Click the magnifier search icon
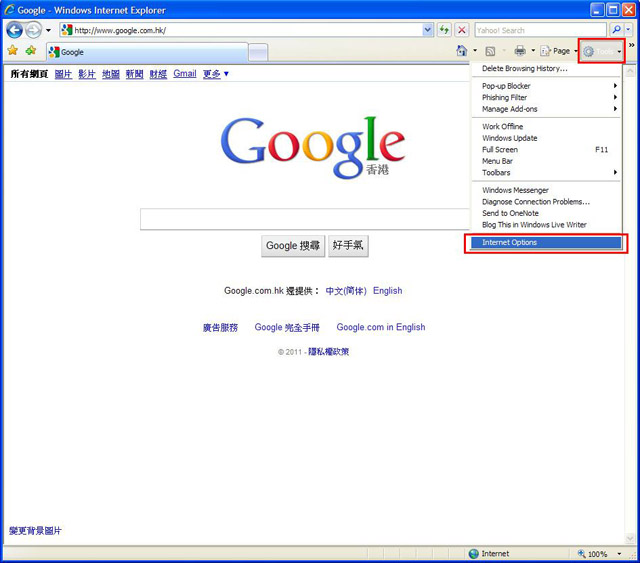640x563 pixels. 616,30
